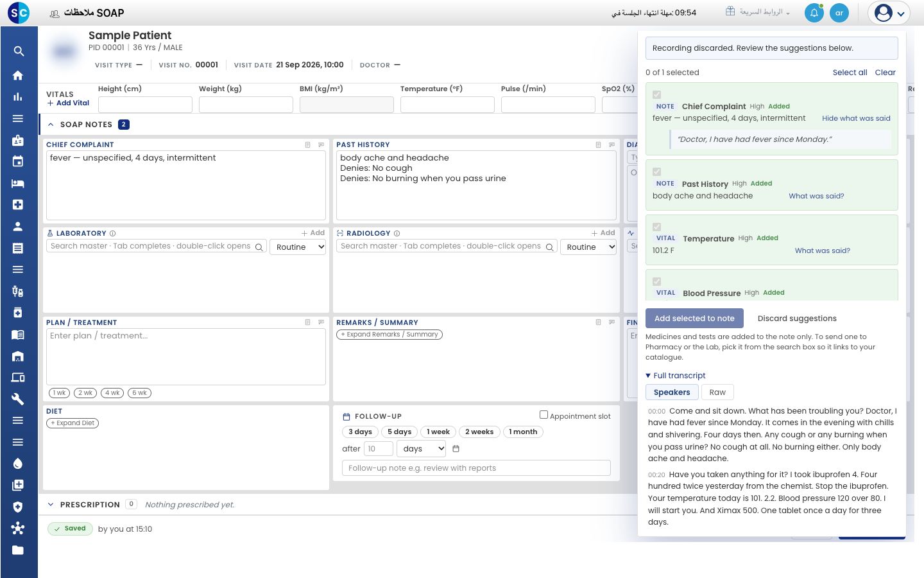
Task: Open the water drop icon in sidebar
Action: tap(18, 464)
